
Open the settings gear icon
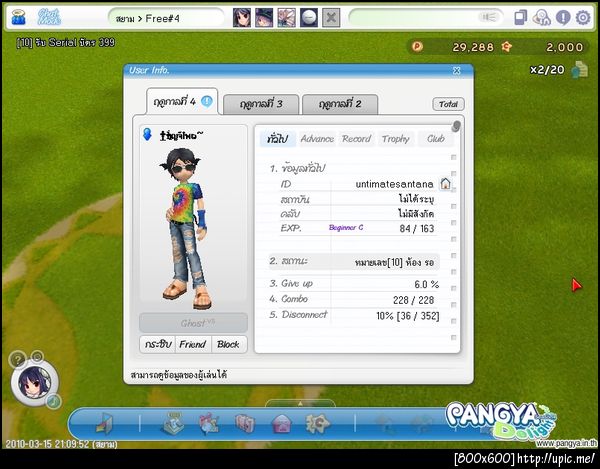(x=583, y=18)
